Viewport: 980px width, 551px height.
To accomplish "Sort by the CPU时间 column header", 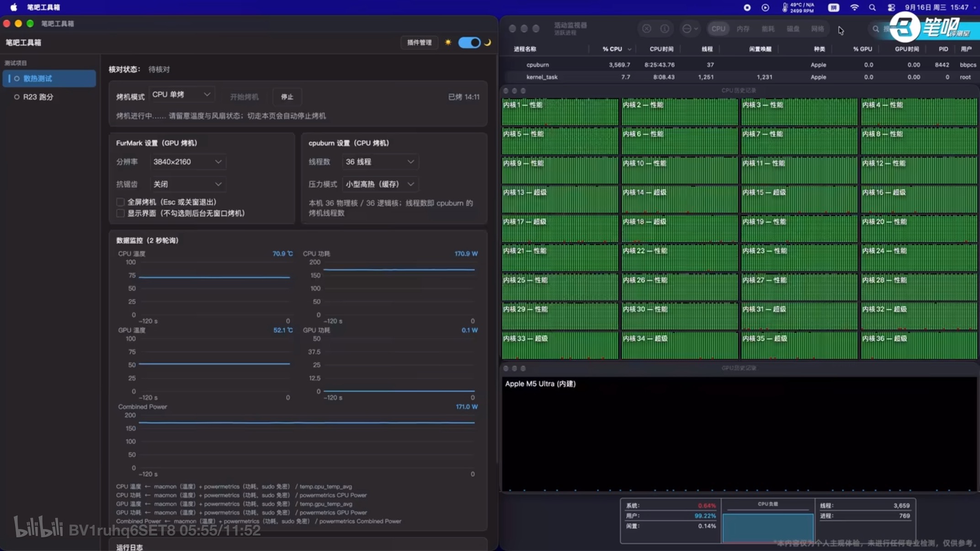I will click(661, 49).
